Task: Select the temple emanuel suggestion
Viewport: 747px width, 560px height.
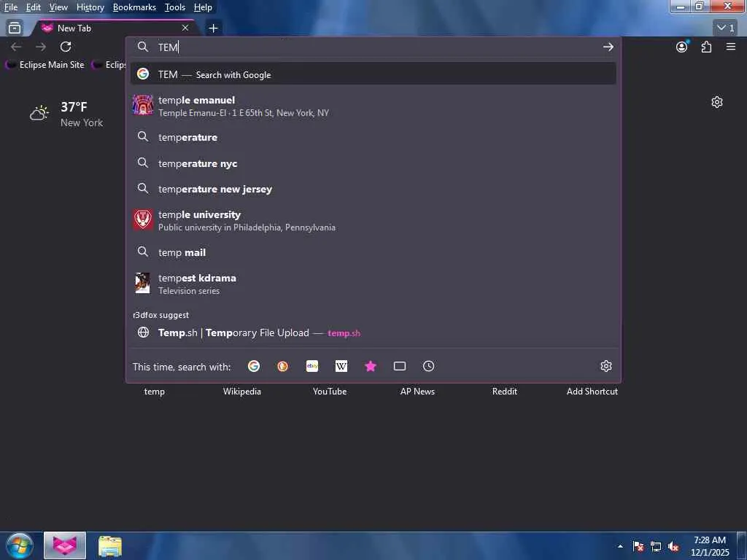Action: click(373, 106)
